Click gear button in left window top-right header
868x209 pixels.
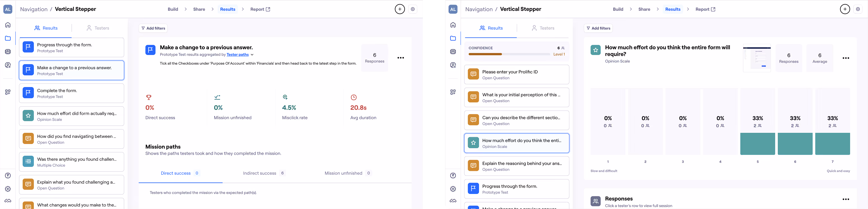(413, 9)
